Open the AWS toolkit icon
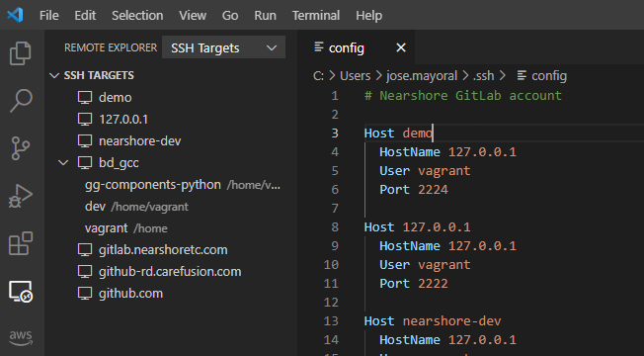 (x=21, y=337)
